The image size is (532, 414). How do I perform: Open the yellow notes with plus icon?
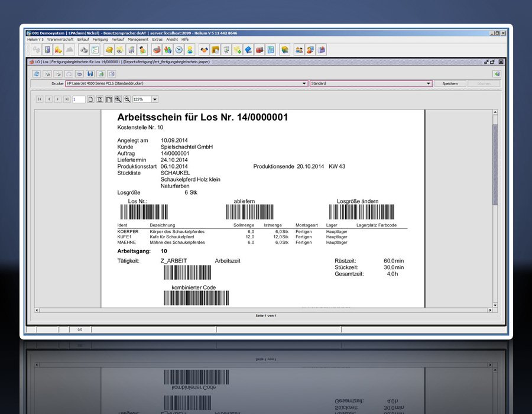238,50
